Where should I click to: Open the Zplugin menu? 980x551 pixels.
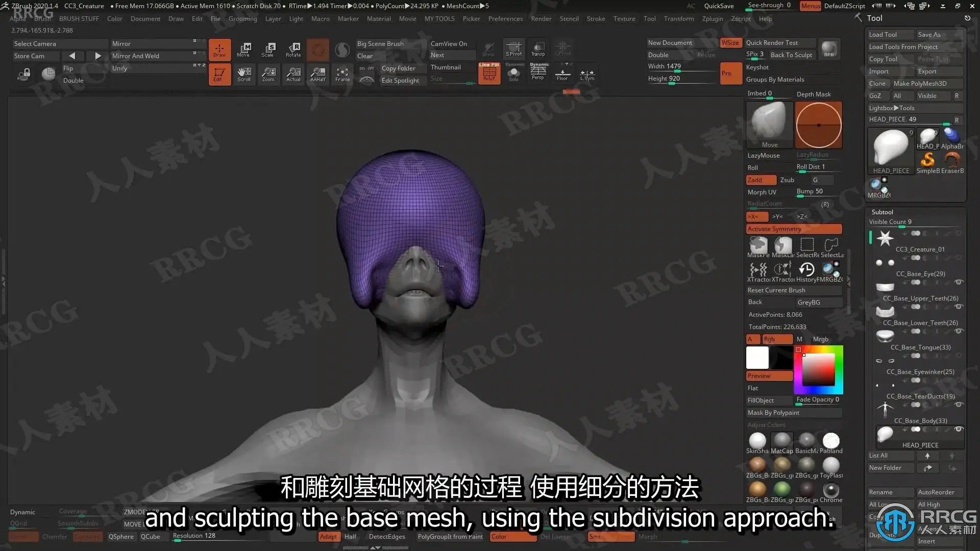coord(712,18)
